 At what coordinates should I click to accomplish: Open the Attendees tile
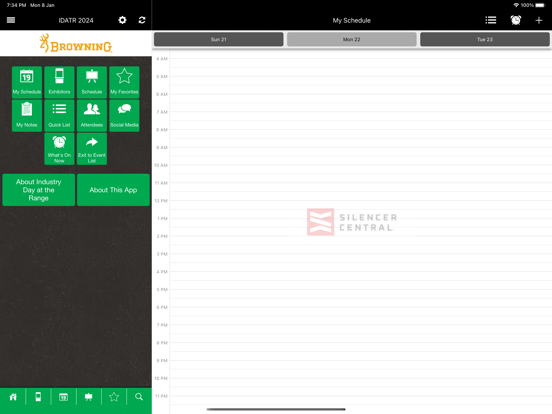92,115
